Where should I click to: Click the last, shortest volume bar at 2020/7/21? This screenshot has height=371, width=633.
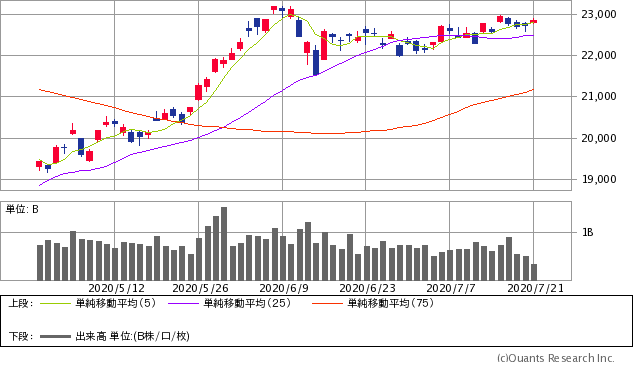pyautogui.click(x=534, y=272)
